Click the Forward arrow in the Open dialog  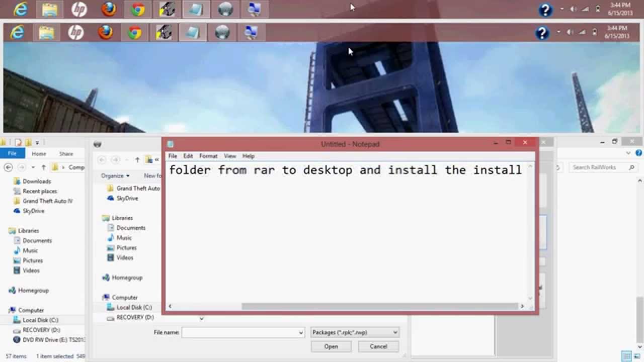[115, 160]
